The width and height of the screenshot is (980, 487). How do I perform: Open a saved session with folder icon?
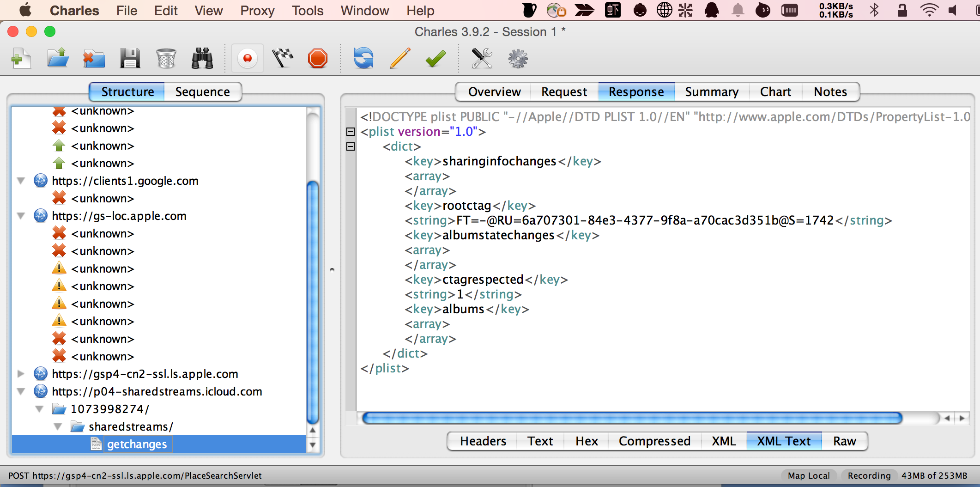click(58, 59)
